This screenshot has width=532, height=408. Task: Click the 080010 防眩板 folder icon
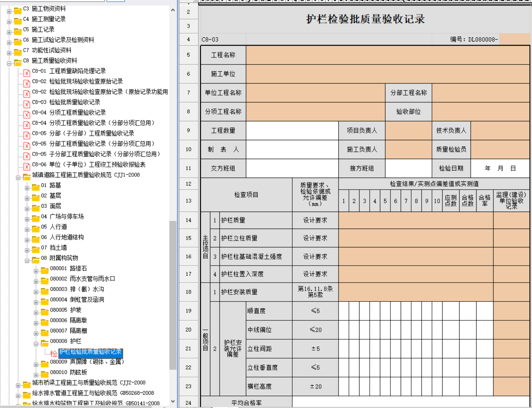coord(45,374)
